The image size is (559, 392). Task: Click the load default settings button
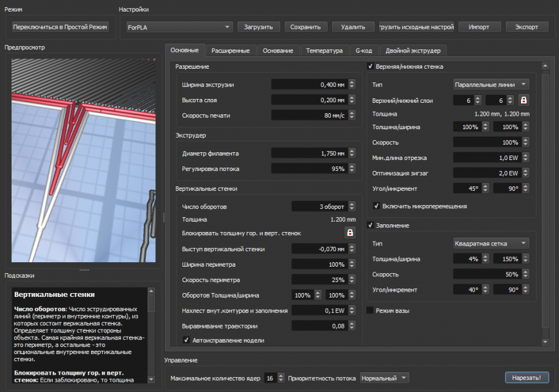(416, 27)
